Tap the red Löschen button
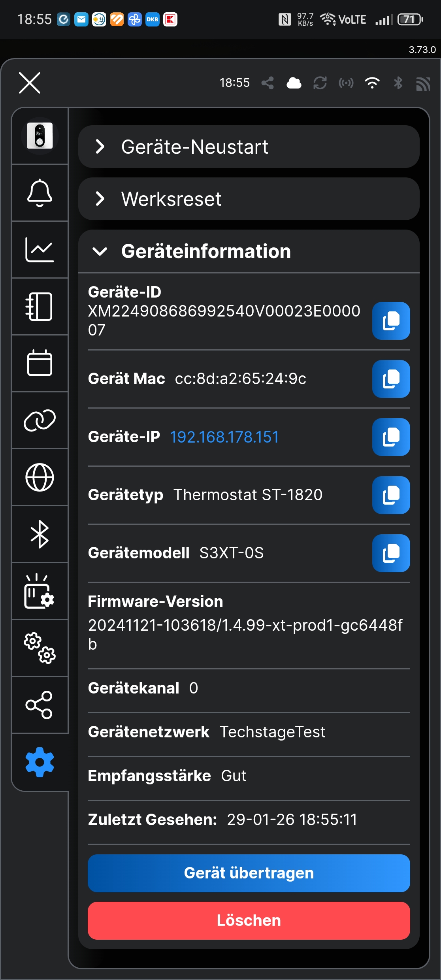This screenshot has height=980, width=441. (249, 920)
